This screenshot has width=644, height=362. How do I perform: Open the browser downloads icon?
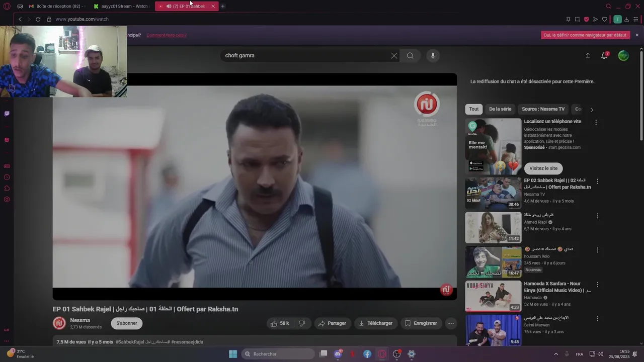click(626, 19)
